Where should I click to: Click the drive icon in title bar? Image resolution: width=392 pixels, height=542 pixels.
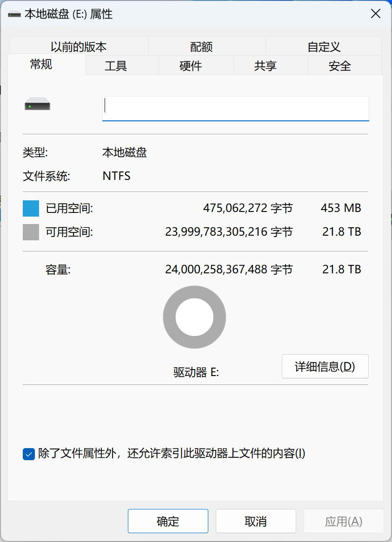14,14
